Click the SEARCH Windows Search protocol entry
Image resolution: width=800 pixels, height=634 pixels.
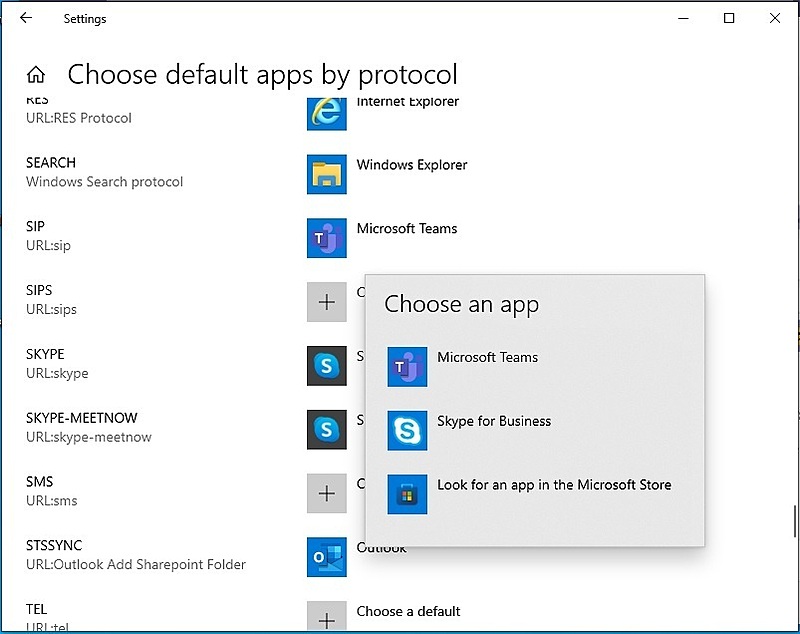coord(104,172)
